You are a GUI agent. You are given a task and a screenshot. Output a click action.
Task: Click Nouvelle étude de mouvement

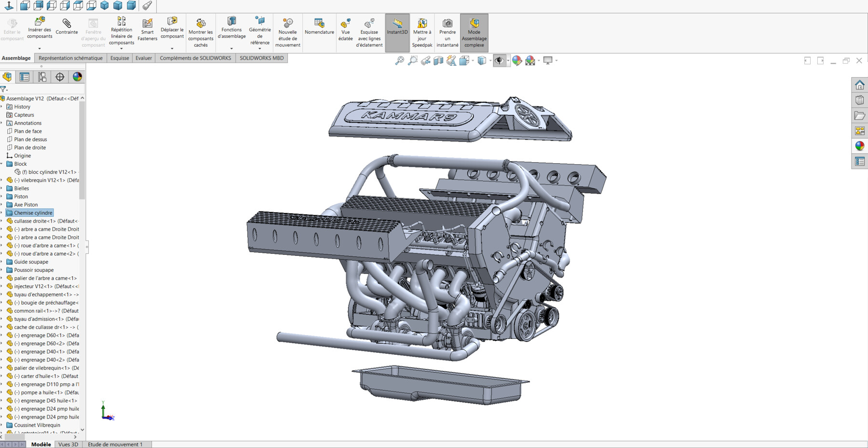click(287, 29)
